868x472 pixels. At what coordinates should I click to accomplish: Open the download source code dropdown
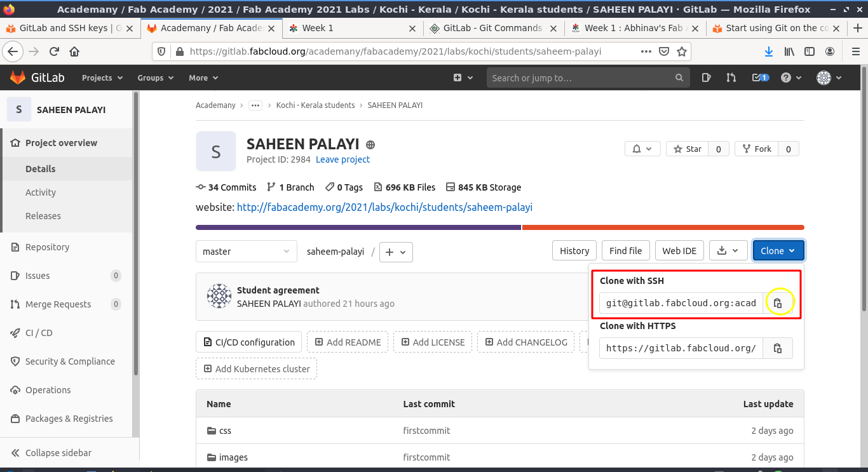click(728, 250)
